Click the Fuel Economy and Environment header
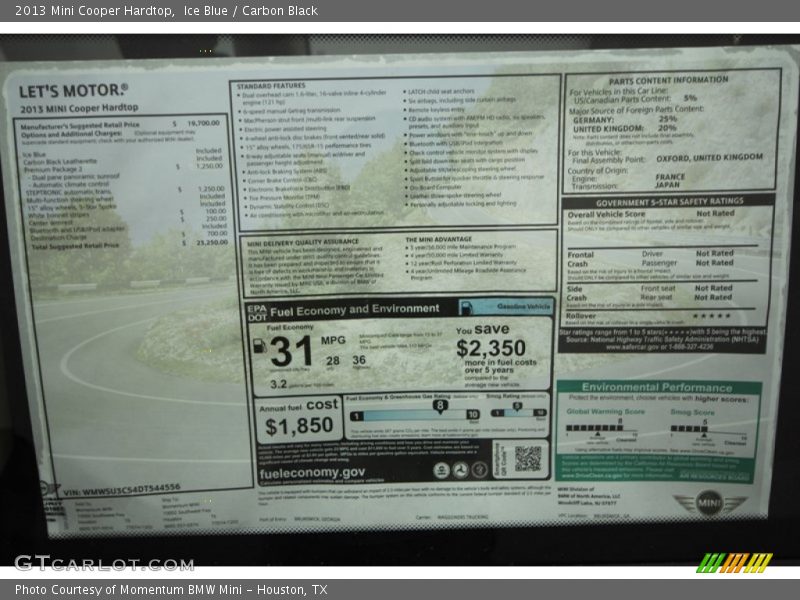The image size is (800, 600). click(x=355, y=310)
